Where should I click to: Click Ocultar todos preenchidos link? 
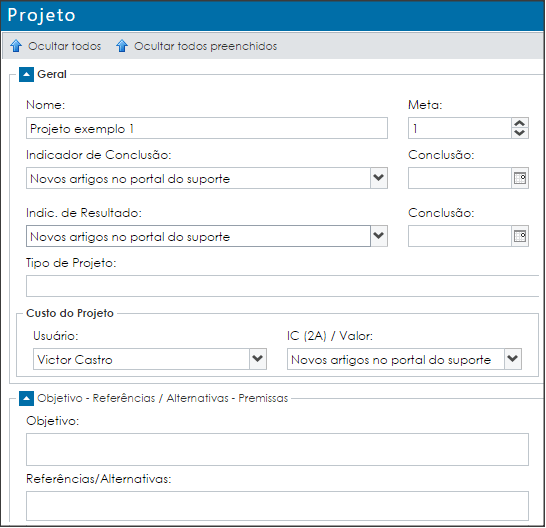click(x=205, y=46)
